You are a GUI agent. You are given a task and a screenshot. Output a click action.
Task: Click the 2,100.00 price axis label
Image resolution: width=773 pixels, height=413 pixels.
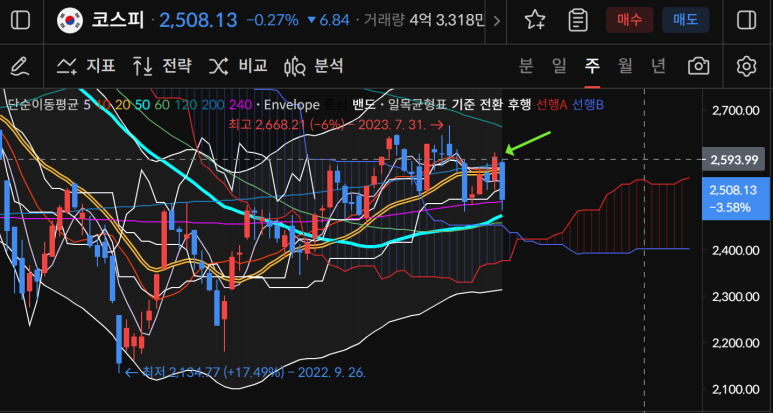736,390
